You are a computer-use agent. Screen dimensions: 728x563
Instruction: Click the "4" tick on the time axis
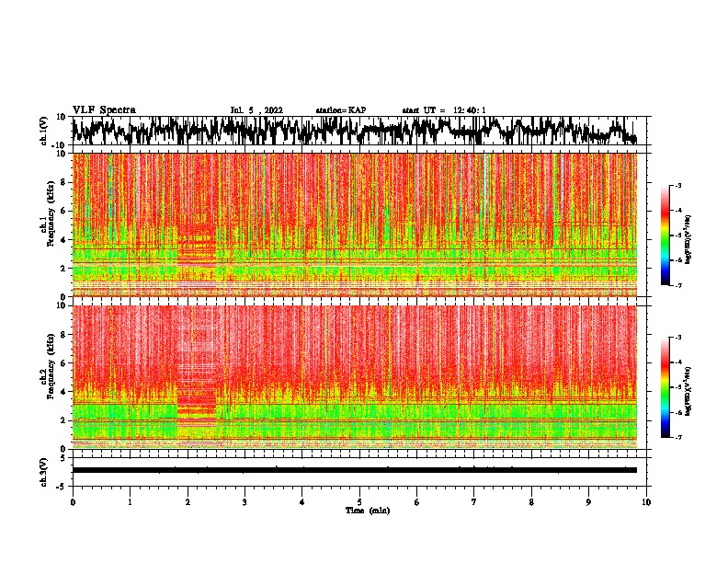(302, 502)
